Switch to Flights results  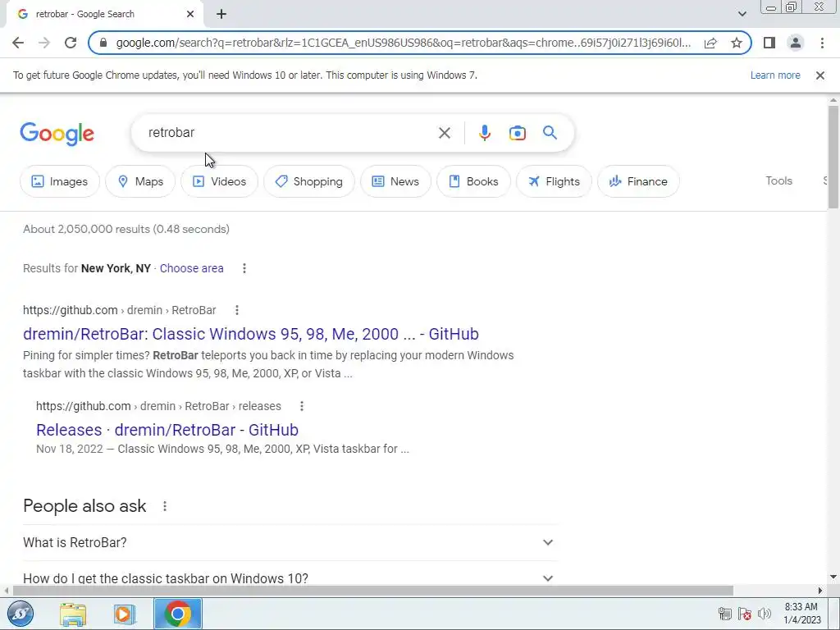(554, 181)
